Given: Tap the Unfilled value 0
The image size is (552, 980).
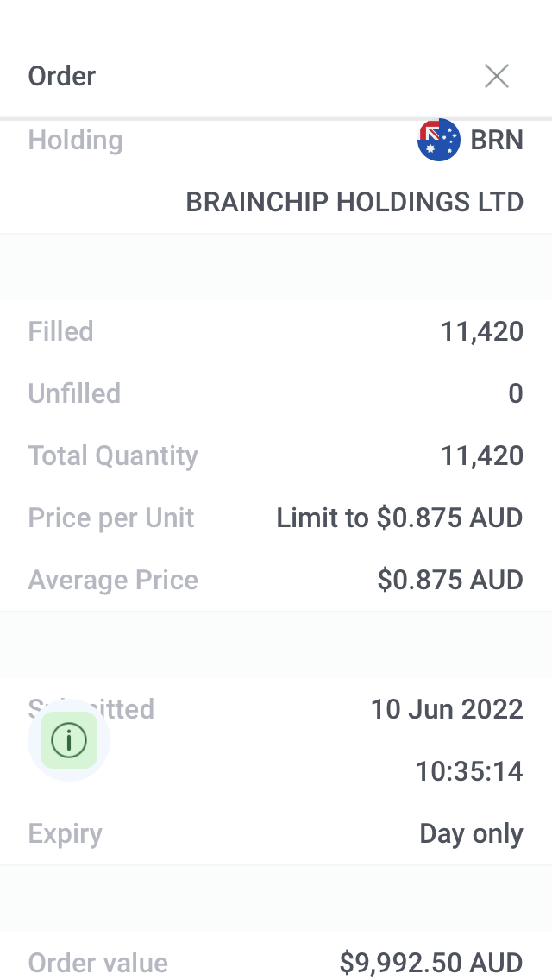Looking at the screenshot, I should [515, 393].
